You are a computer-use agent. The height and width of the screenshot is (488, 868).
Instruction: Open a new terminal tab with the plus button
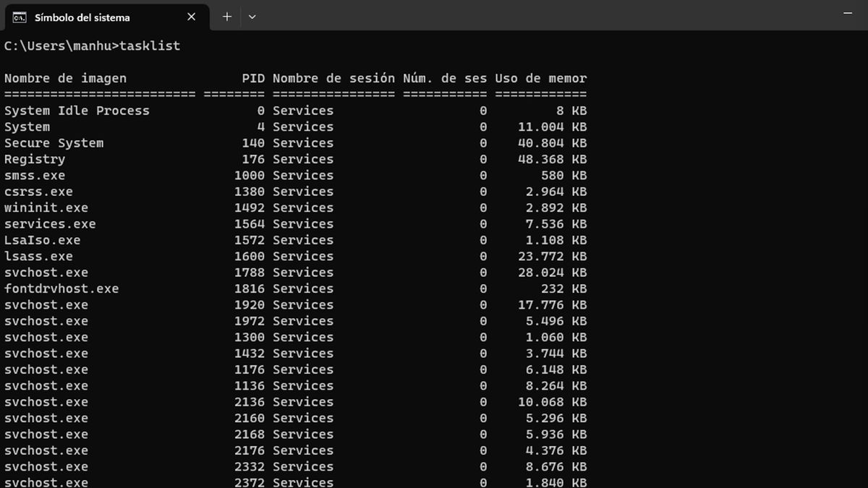(228, 17)
